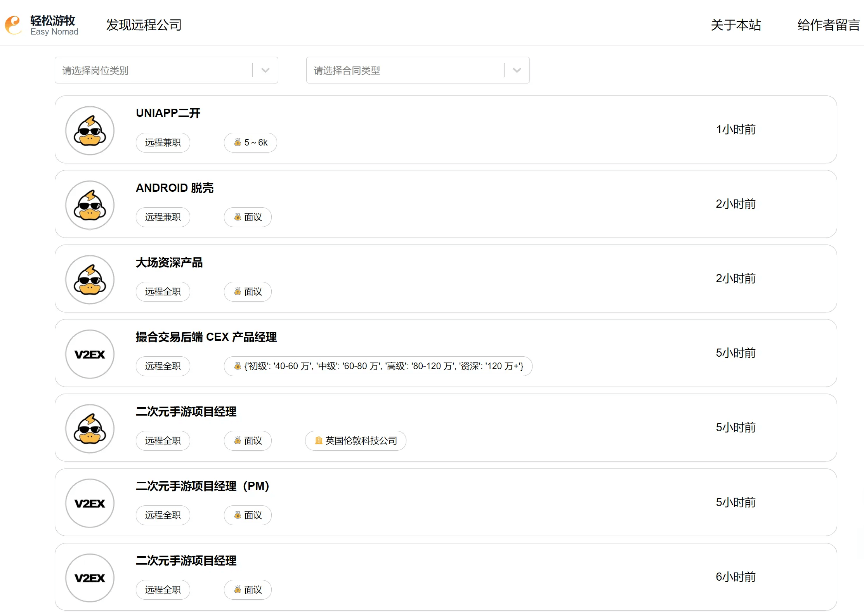Click the salary range tag showing 40-60 万

coord(378,366)
